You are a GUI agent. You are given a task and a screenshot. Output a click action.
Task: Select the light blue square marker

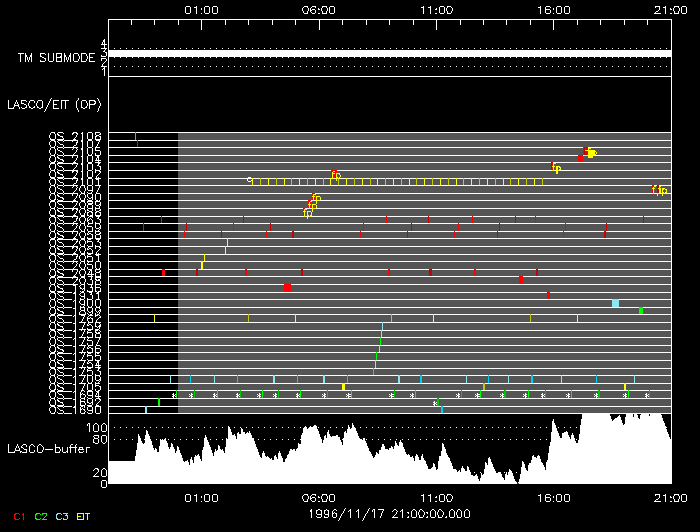click(615, 303)
